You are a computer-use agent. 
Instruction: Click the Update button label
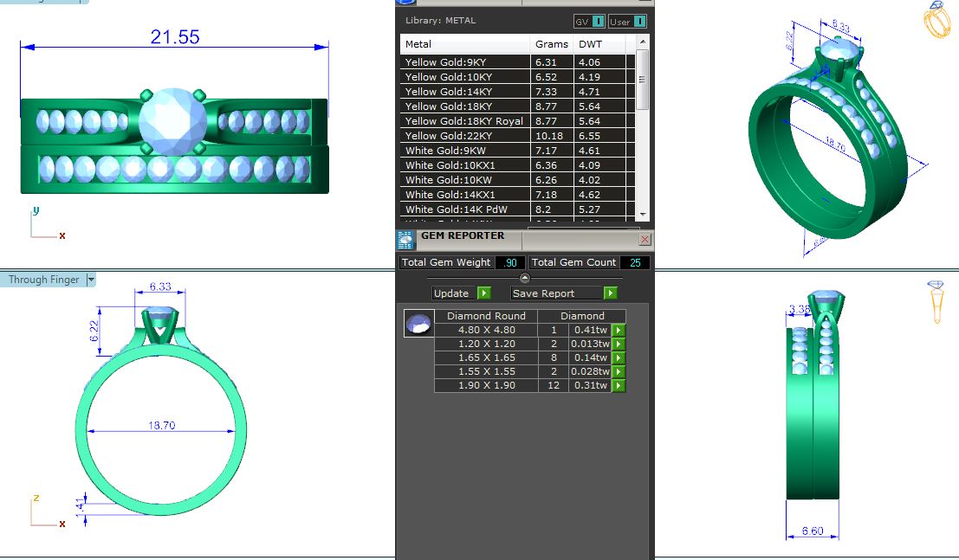[x=451, y=293]
